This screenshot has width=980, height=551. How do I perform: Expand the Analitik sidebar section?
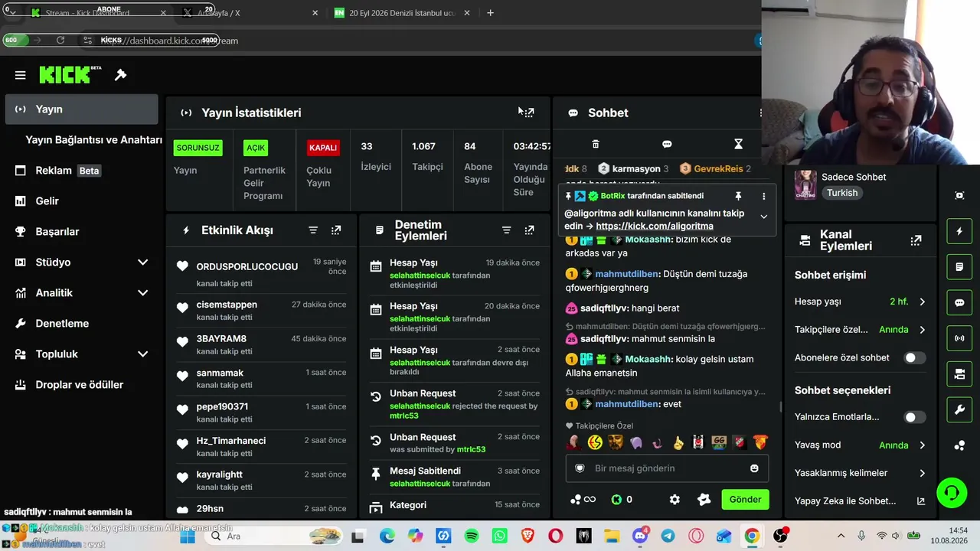coord(142,293)
